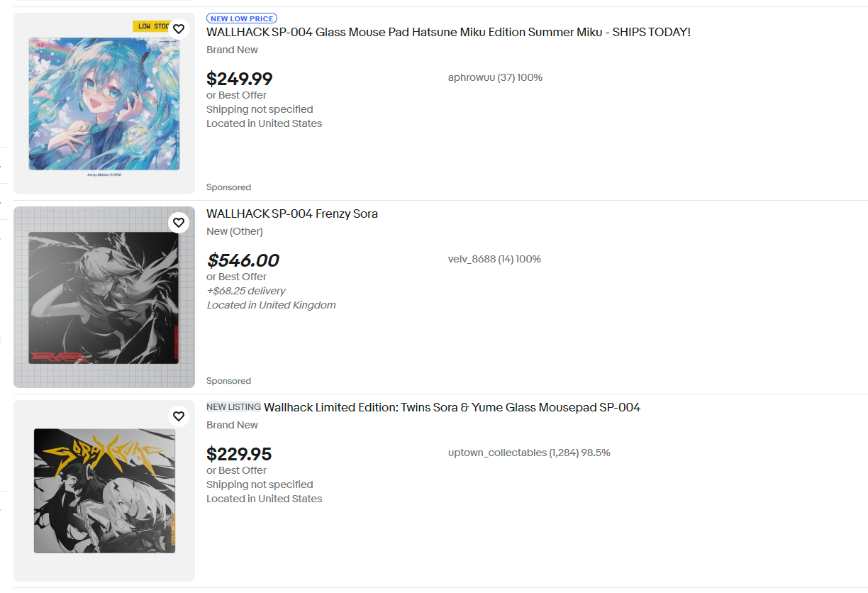Click the $546.00 price of Frenzy Sora
The height and width of the screenshot is (593, 868).
click(243, 260)
